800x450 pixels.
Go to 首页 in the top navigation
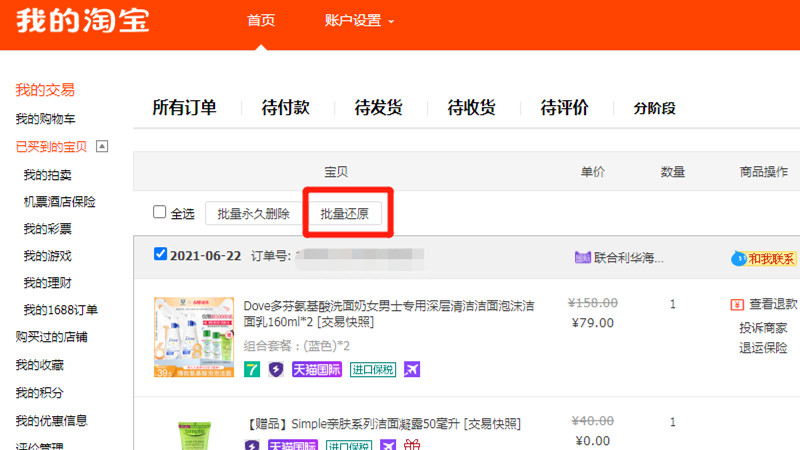(x=261, y=20)
